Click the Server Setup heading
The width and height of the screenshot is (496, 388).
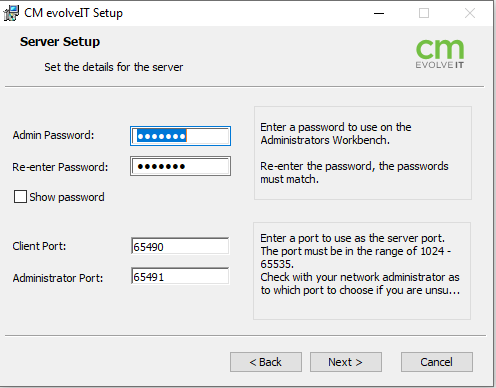click(x=60, y=42)
